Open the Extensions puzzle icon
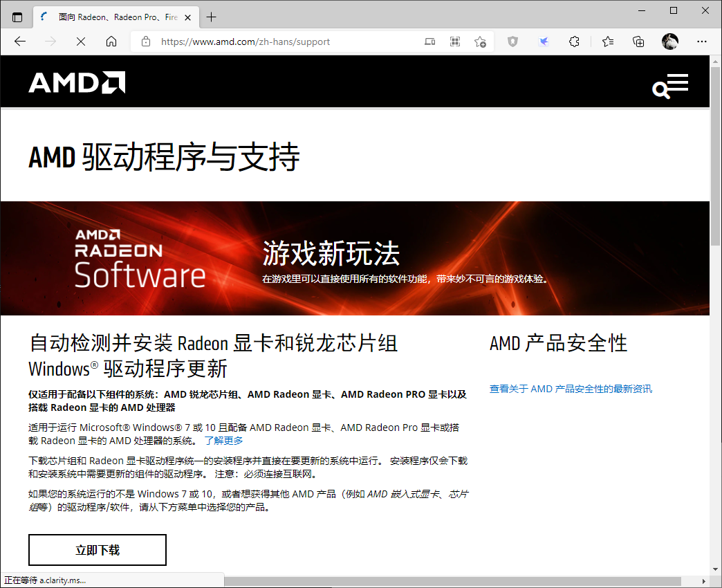The height and width of the screenshot is (588, 722). pyautogui.click(x=574, y=42)
